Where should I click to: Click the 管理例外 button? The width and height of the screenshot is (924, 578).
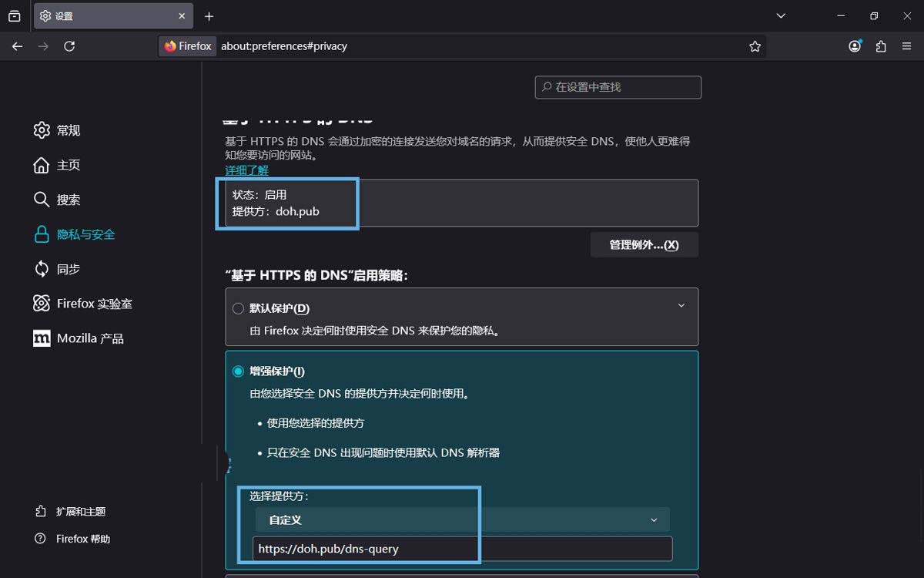click(644, 245)
